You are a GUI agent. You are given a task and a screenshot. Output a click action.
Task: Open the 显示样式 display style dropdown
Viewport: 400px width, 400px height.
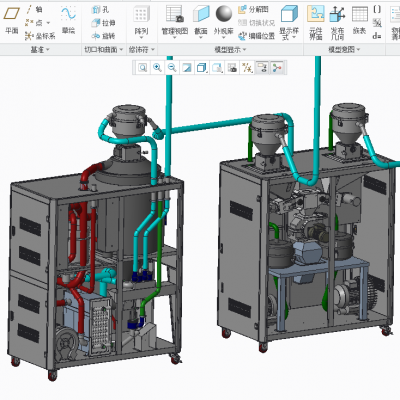289,23
